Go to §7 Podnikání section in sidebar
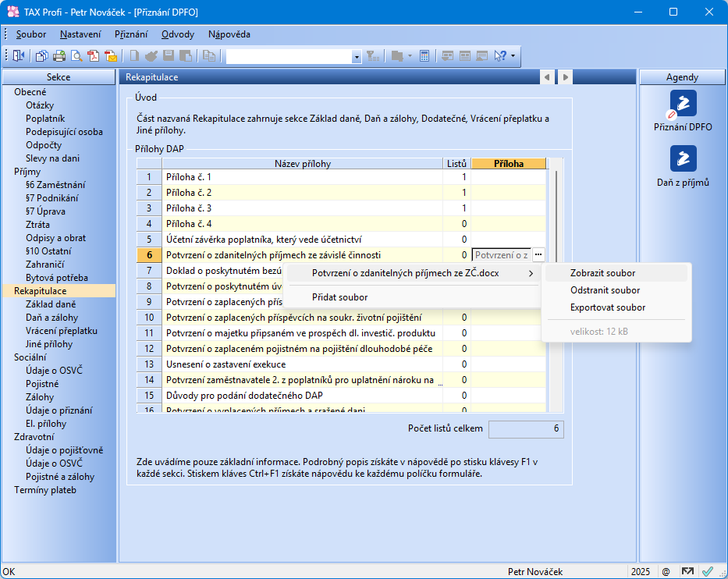 (56, 198)
